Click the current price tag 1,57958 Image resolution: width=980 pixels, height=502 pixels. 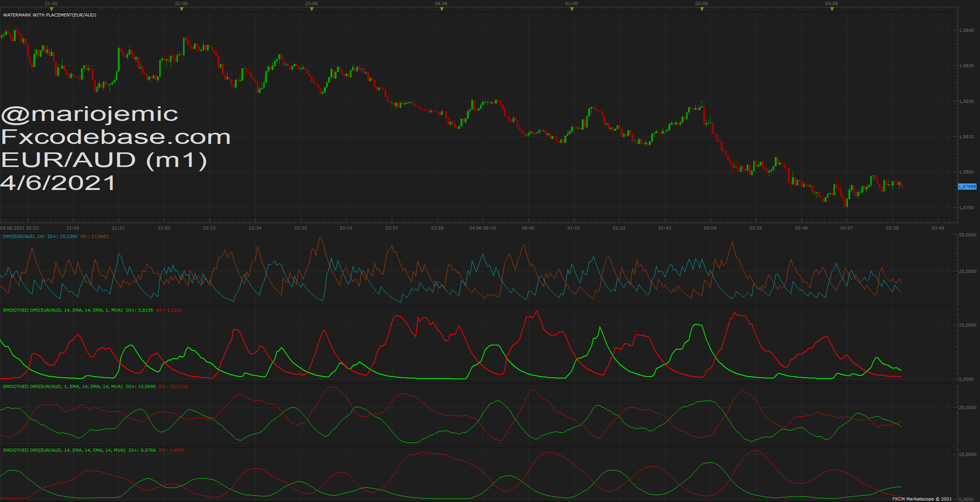coord(967,187)
